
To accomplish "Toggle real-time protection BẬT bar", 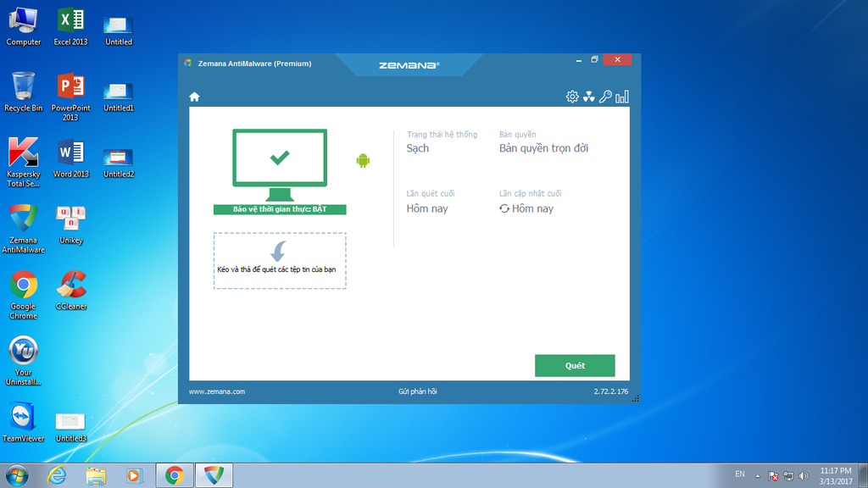I will pyautogui.click(x=280, y=209).
